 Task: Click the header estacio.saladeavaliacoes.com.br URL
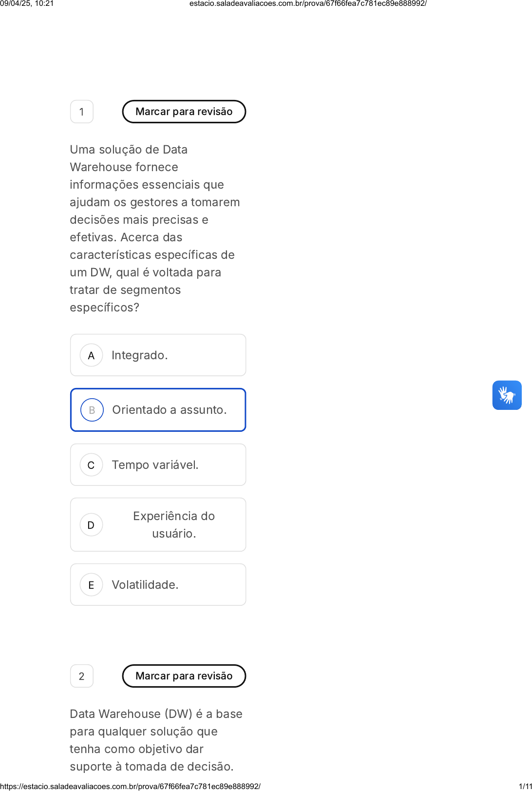tap(308, 3)
